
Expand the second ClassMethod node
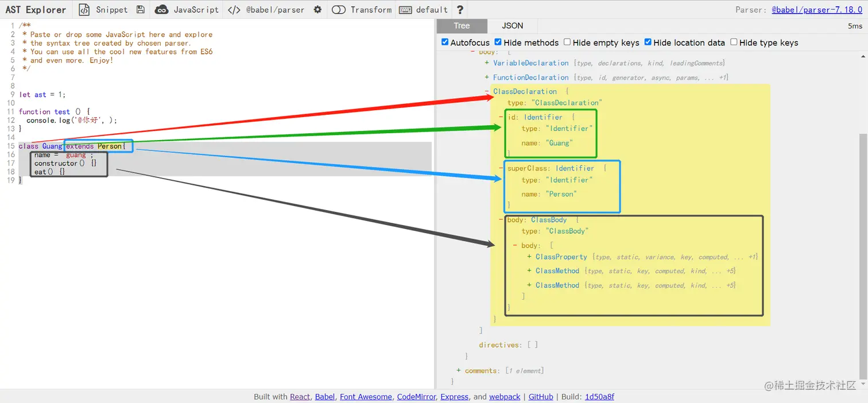click(529, 285)
